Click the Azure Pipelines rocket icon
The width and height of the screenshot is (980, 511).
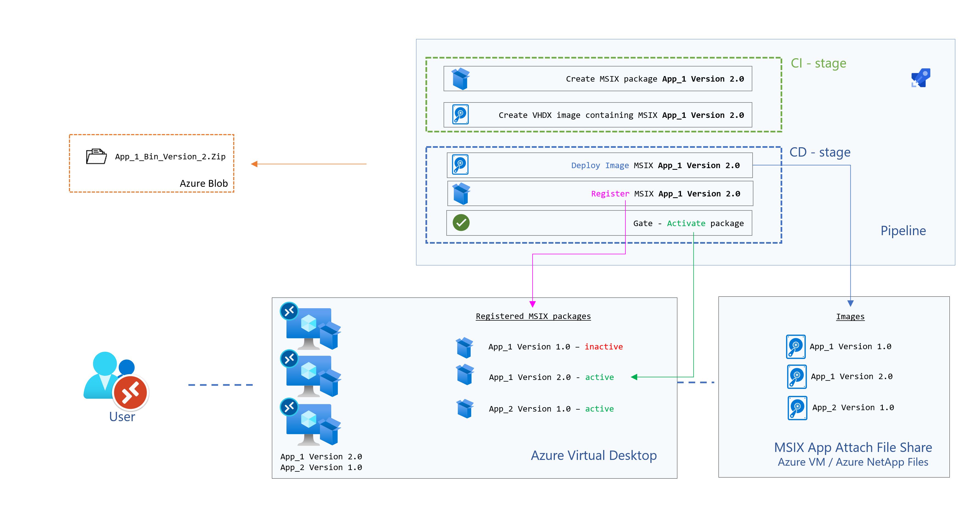921,78
